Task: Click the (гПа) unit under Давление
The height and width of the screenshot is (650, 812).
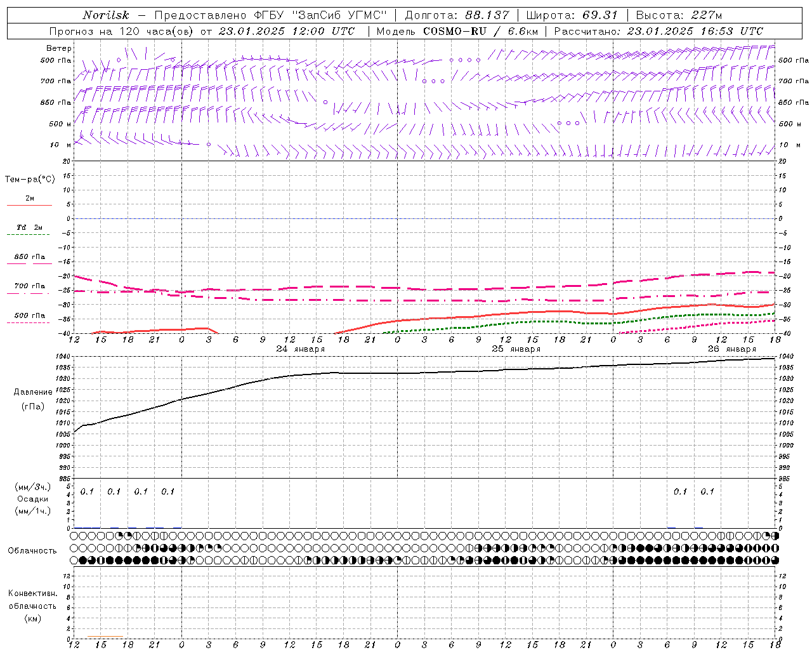Action: point(32,407)
